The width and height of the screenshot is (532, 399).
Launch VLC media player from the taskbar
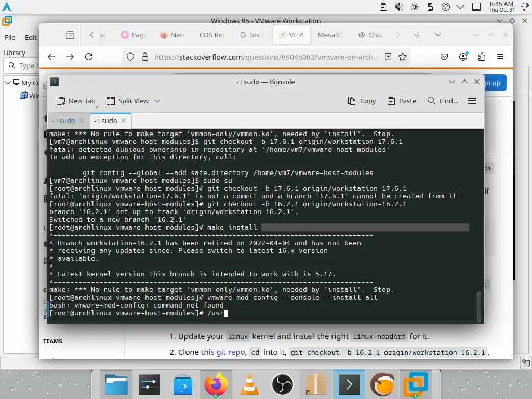click(x=249, y=385)
